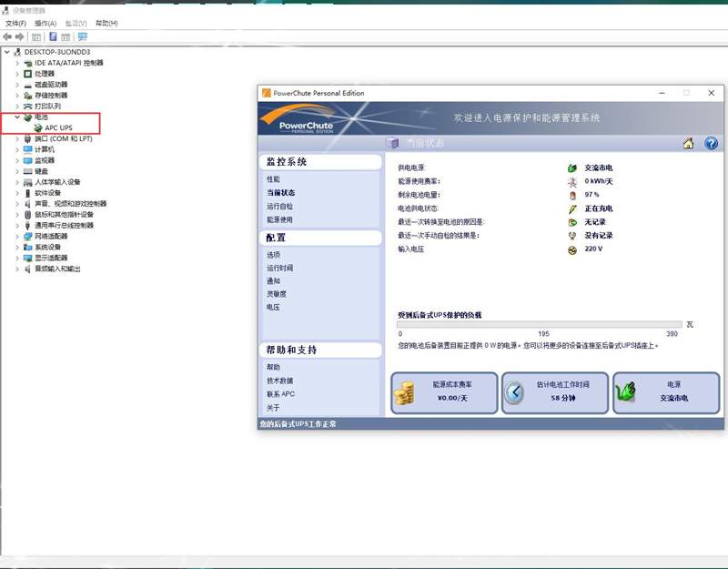Open 灵敏度 under 配置
The height and width of the screenshot is (569, 728).
click(x=277, y=294)
